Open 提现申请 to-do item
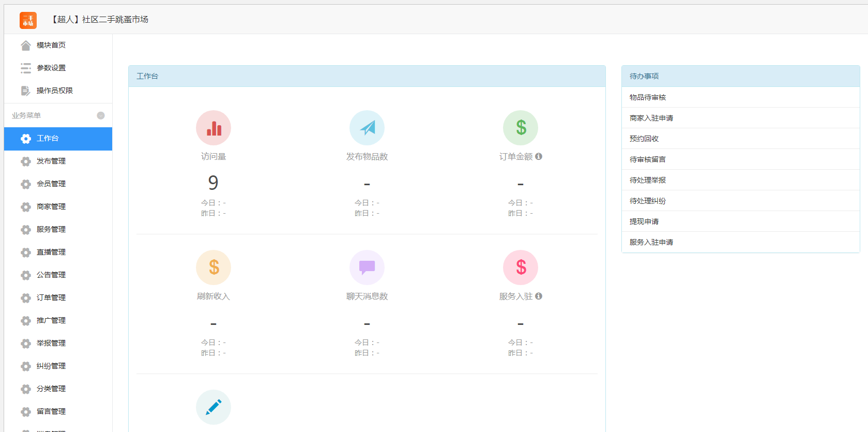The height and width of the screenshot is (432, 868). pos(740,221)
